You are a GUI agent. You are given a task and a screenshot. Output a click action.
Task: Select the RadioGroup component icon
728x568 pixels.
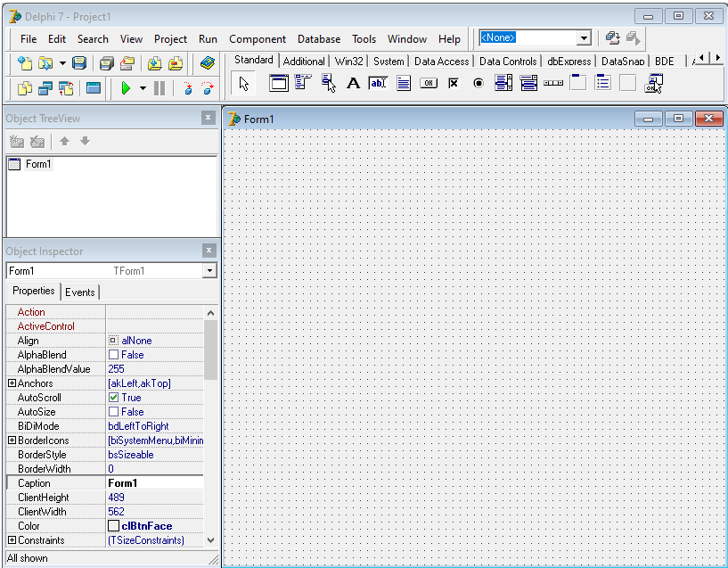click(602, 83)
